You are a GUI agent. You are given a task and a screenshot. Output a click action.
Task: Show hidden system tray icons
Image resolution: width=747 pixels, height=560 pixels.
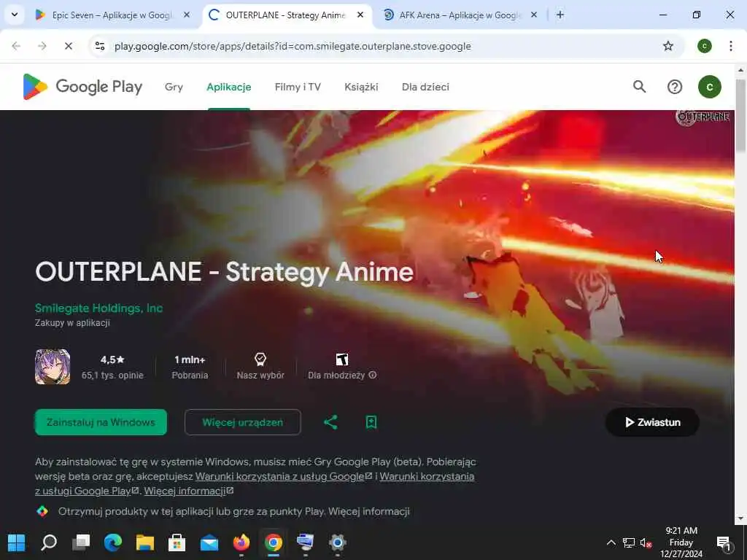click(x=611, y=542)
